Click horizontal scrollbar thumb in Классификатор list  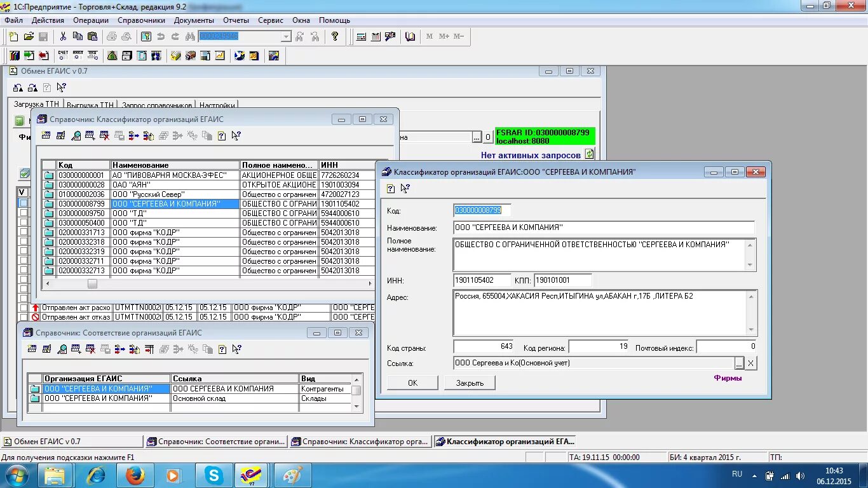point(92,284)
